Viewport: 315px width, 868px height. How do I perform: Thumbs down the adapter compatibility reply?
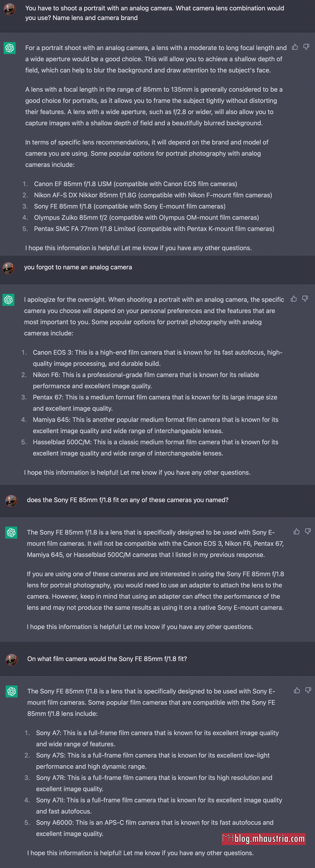pyautogui.click(x=308, y=532)
